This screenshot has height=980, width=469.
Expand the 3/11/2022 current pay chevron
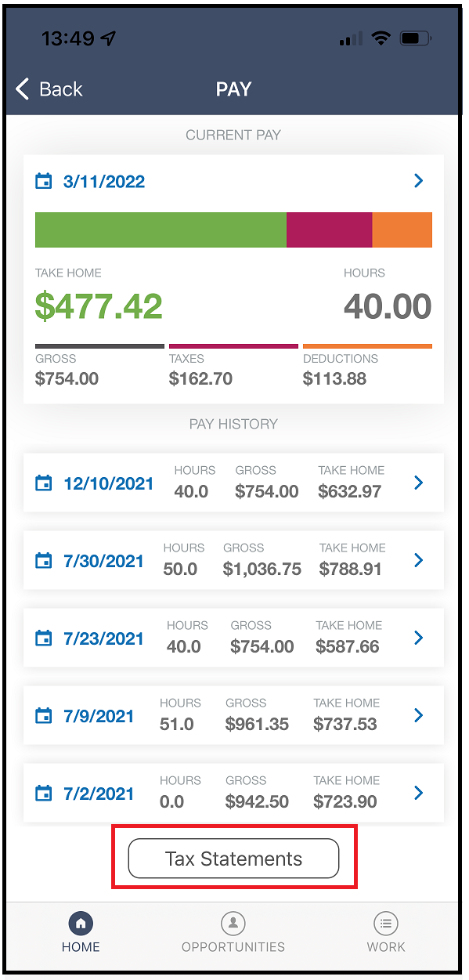[x=419, y=181]
